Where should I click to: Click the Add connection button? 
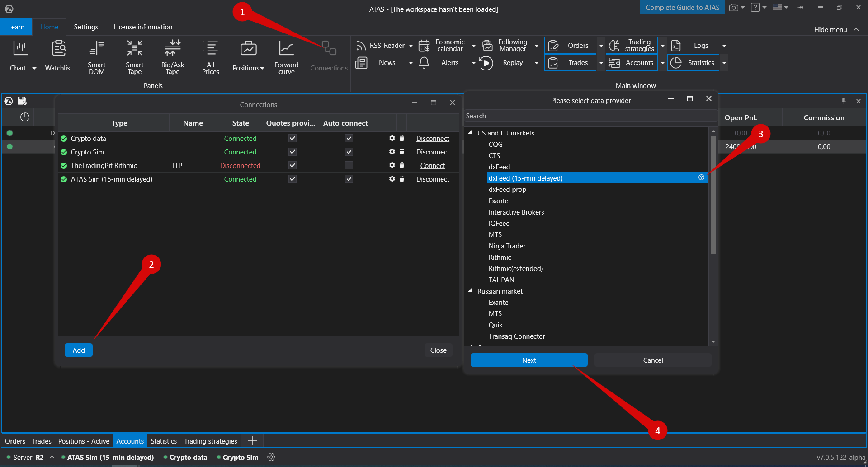point(79,350)
